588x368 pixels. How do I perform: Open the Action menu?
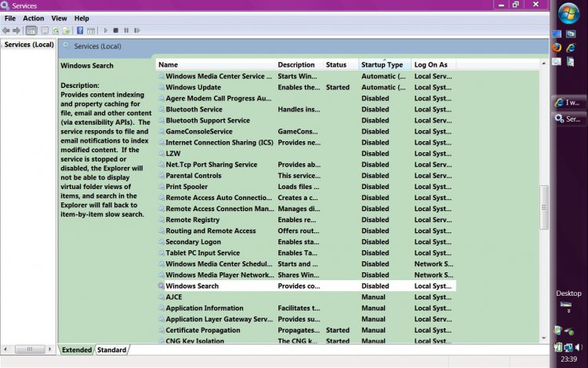(34, 18)
